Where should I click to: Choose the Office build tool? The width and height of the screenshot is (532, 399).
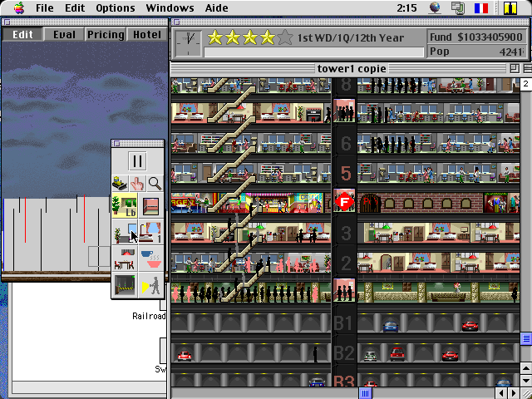click(x=125, y=232)
